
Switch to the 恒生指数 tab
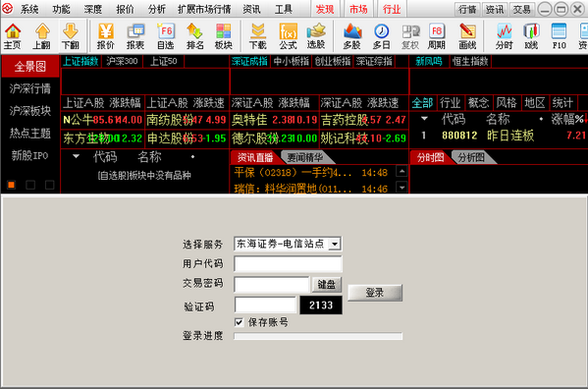(x=470, y=61)
